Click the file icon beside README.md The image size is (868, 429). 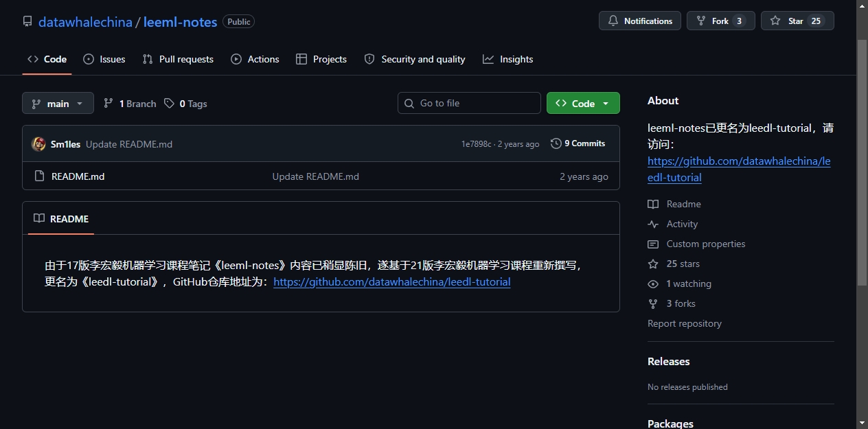(x=39, y=176)
